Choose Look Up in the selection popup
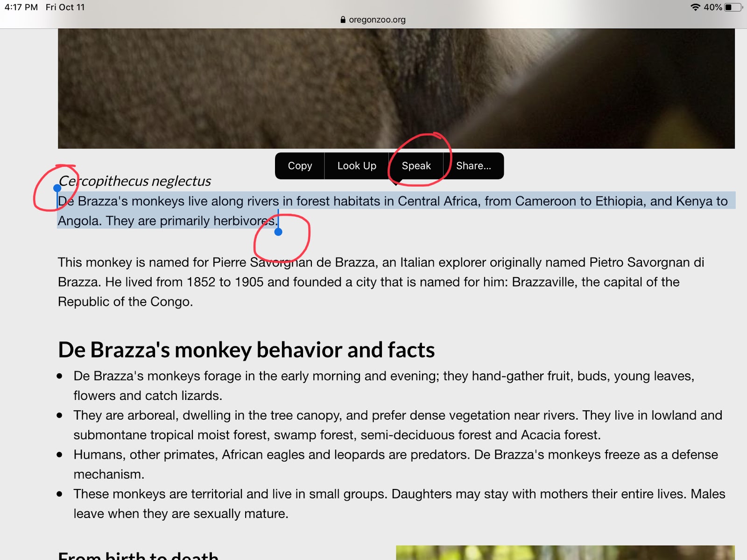This screenshot has height=560, width=747. 357,166
